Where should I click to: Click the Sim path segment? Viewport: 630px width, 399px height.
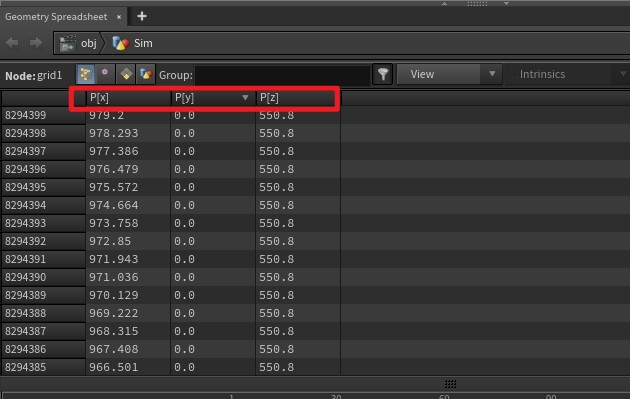tap(143, 43)
